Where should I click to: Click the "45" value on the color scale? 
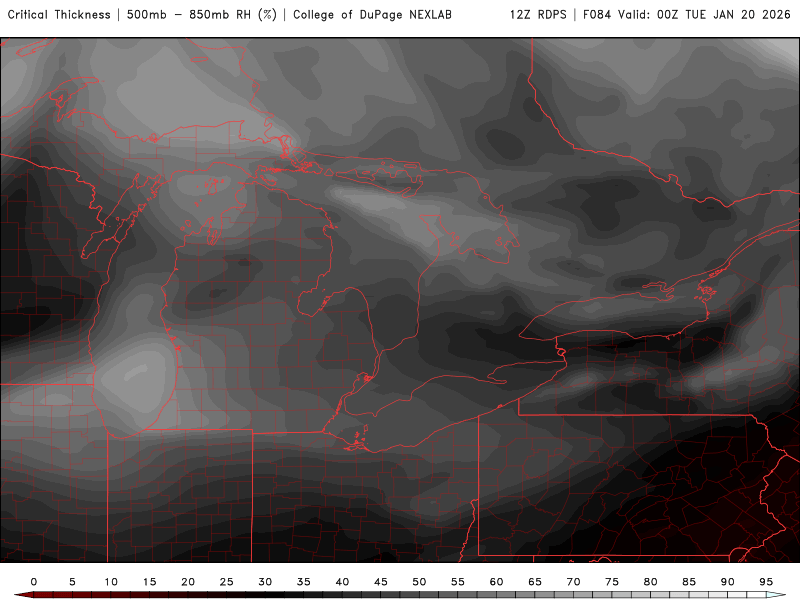381,582
